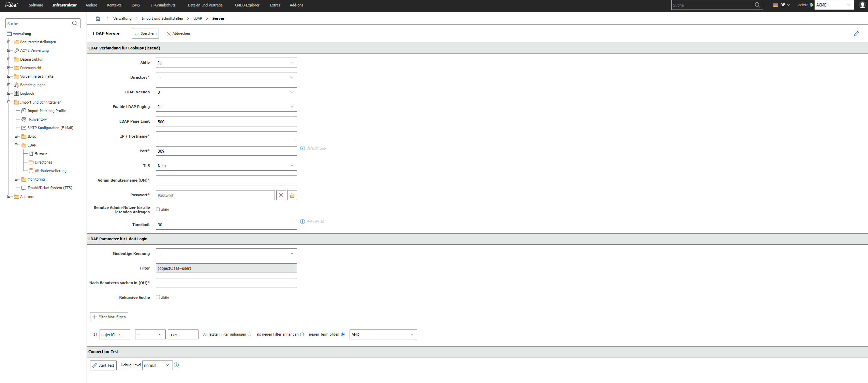Viewport: 868px width, 383px height.
Task: Open the filter comparison operator dropdown
Action: tap(150, 334)
